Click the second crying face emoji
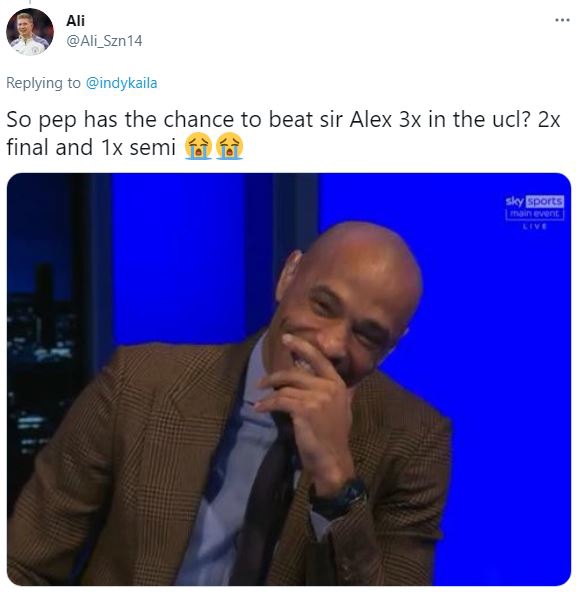 click(229, 146)
